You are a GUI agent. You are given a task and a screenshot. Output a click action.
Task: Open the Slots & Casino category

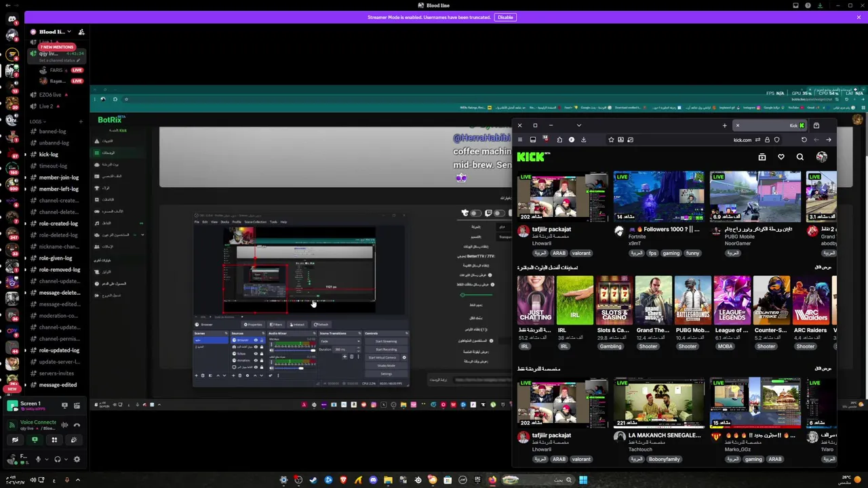pos(614,300)
